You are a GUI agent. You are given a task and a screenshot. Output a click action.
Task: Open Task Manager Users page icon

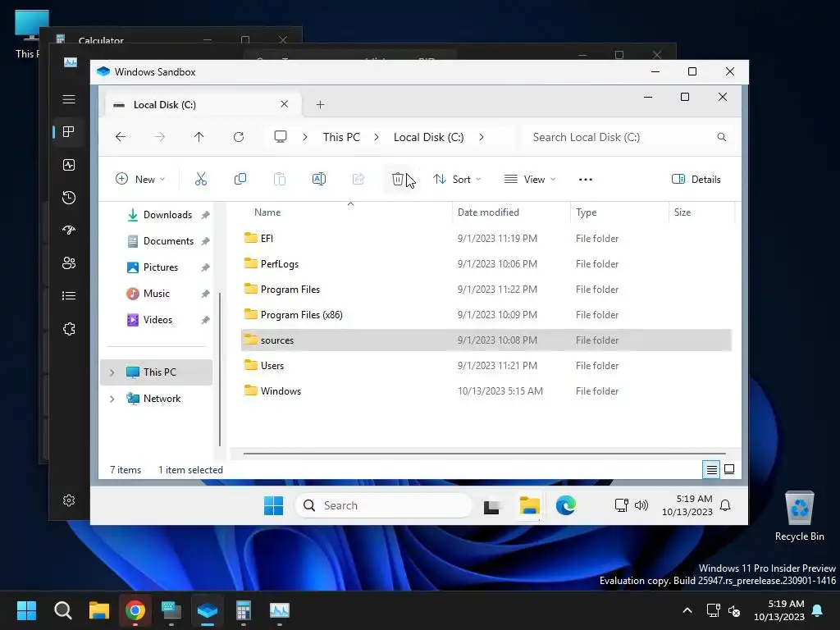coord(69,263)
